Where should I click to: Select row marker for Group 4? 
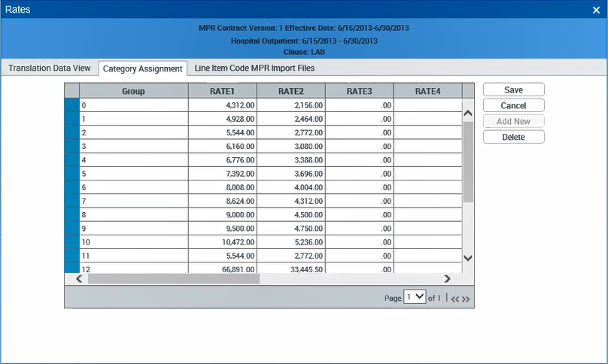[x=71, y=159]
